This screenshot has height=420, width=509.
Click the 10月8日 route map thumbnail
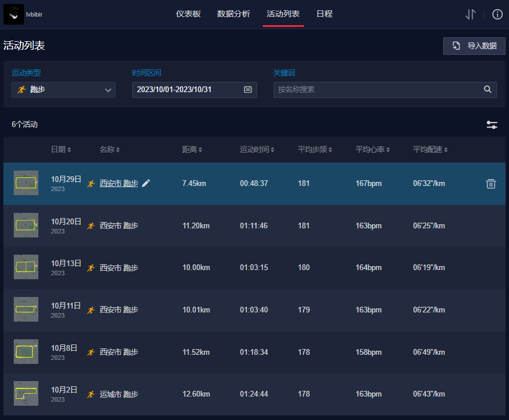(x=26, y=351)
